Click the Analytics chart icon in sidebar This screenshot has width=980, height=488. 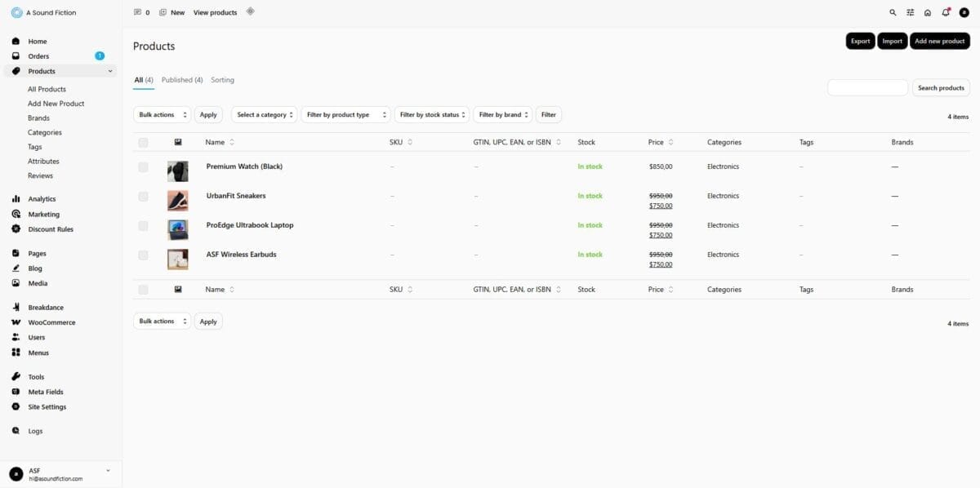16,199
